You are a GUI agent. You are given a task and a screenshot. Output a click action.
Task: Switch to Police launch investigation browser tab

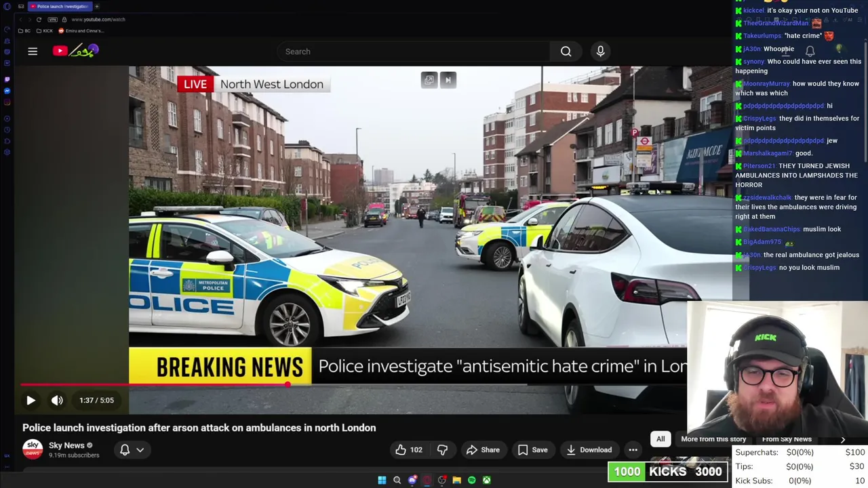[60, 6]
